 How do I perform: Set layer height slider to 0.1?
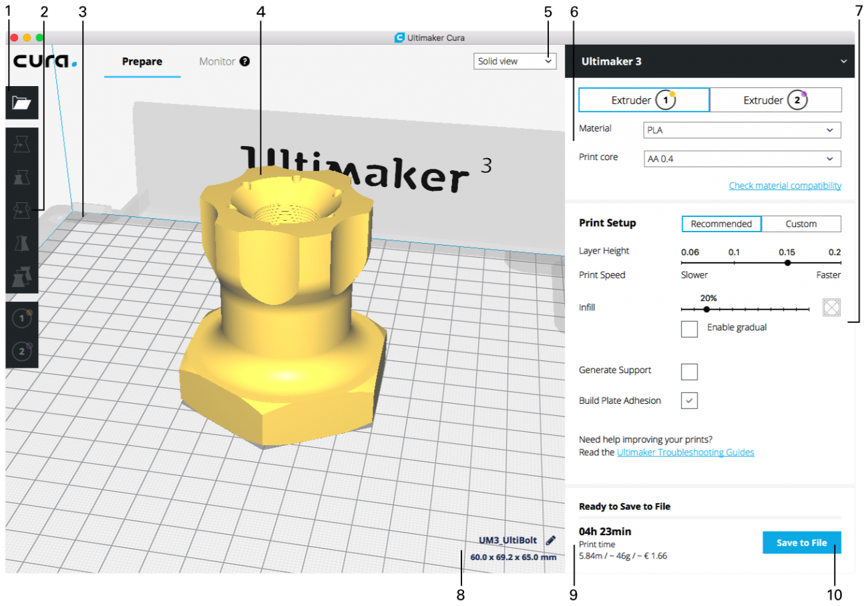[x=734, y=263]
